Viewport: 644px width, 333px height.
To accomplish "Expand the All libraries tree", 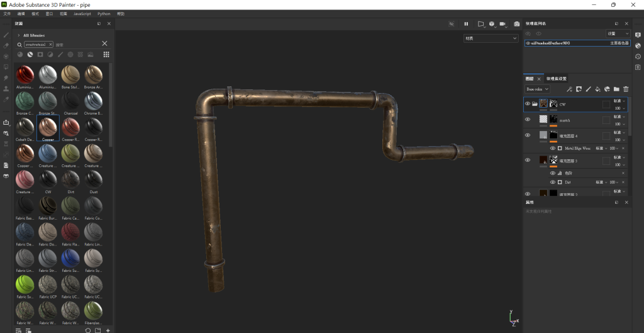I will pyautogui.click(x=19, y=35).
